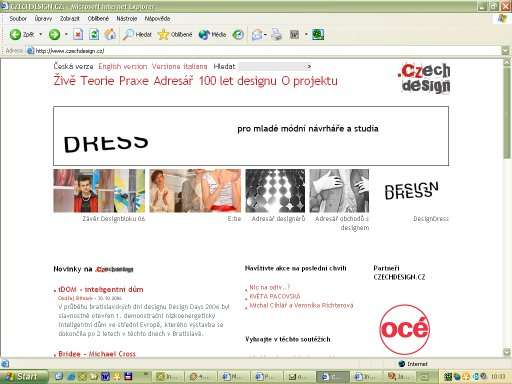512x384 pixels.
Task: Switch to English version link
Action: 123,66
